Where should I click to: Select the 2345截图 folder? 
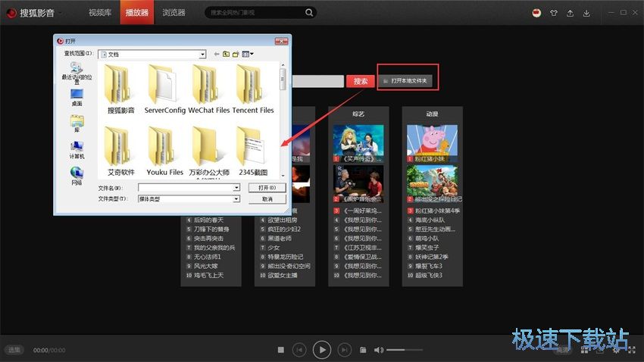click(252, 151)
